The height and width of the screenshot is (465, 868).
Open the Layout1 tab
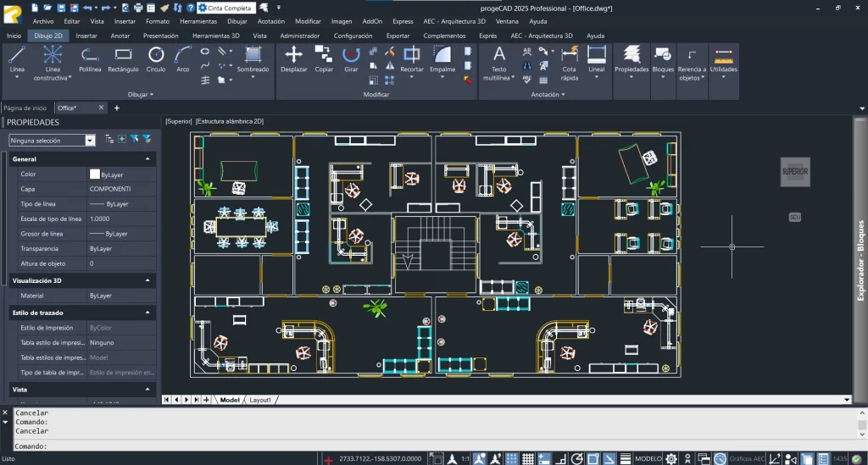point(259,399)
